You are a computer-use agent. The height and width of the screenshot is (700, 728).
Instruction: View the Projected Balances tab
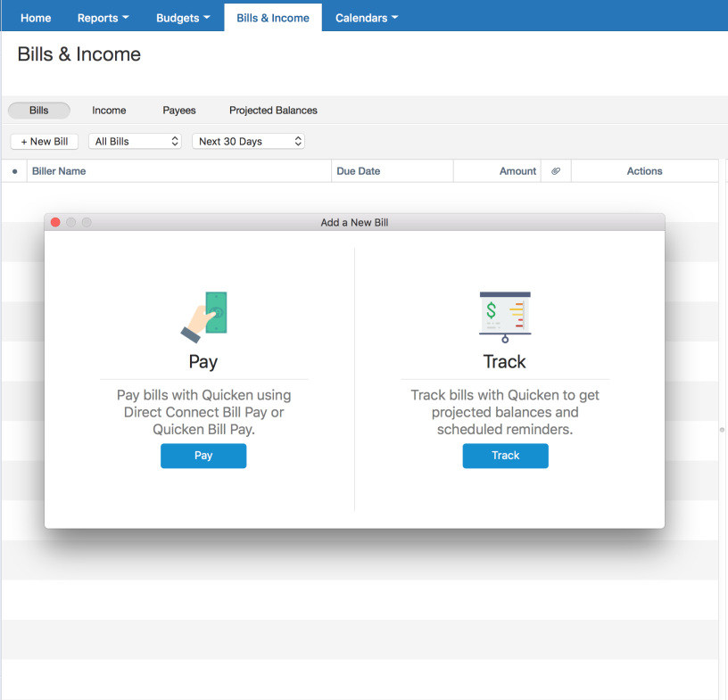click(273, 111)
